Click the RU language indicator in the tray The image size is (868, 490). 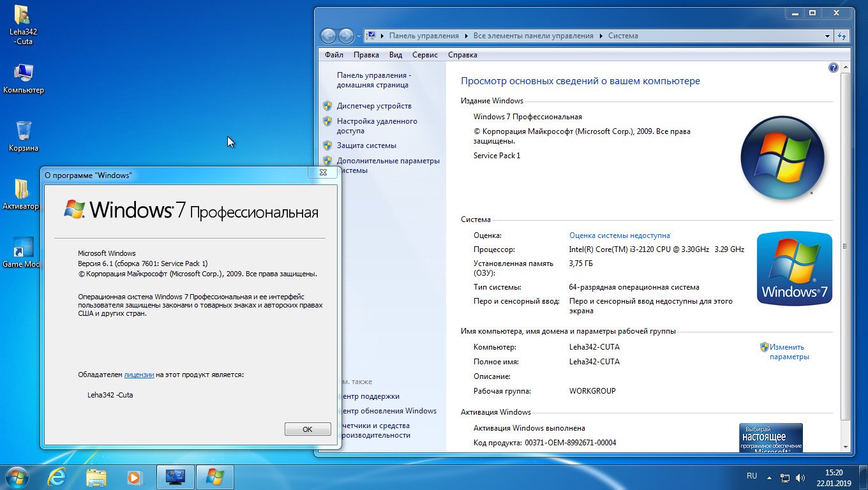(x=752, y=476)
